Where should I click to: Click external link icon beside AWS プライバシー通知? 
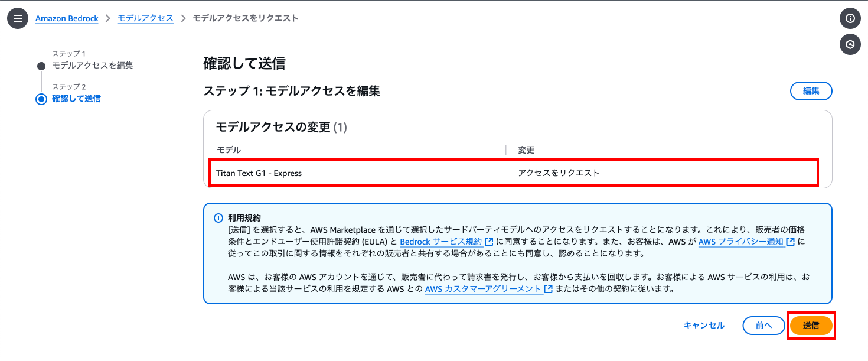791,242
